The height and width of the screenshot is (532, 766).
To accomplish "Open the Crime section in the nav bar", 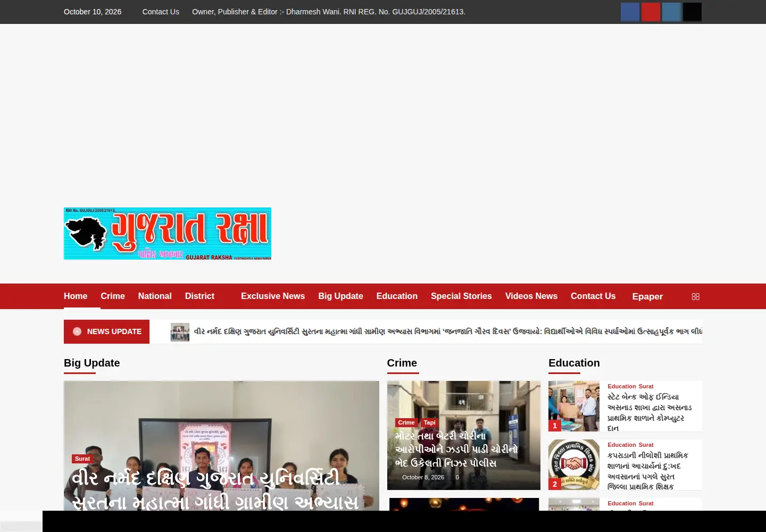I will coord(113,296).
